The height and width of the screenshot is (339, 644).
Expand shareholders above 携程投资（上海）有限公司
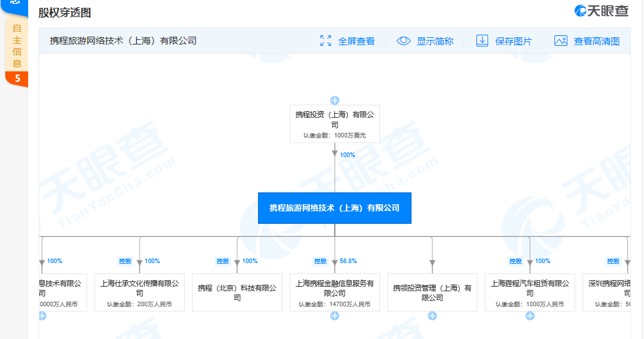click(335, 101)
